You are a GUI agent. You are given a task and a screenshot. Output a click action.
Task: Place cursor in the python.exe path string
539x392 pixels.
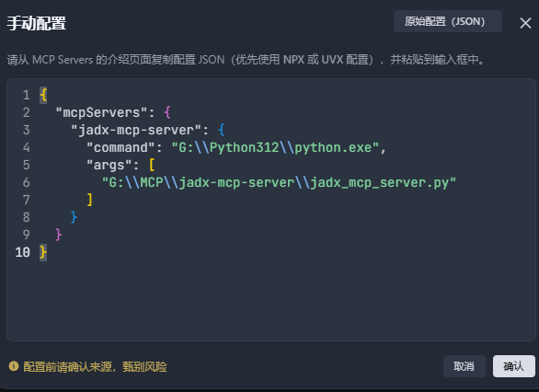(x=275, y=147)
